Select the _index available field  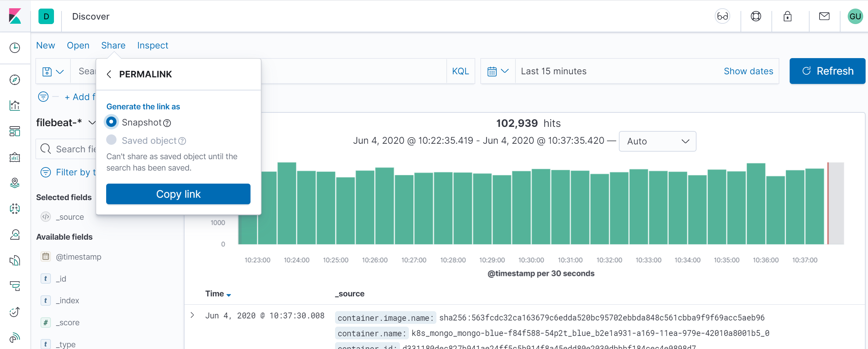click(x=68, y=300)
